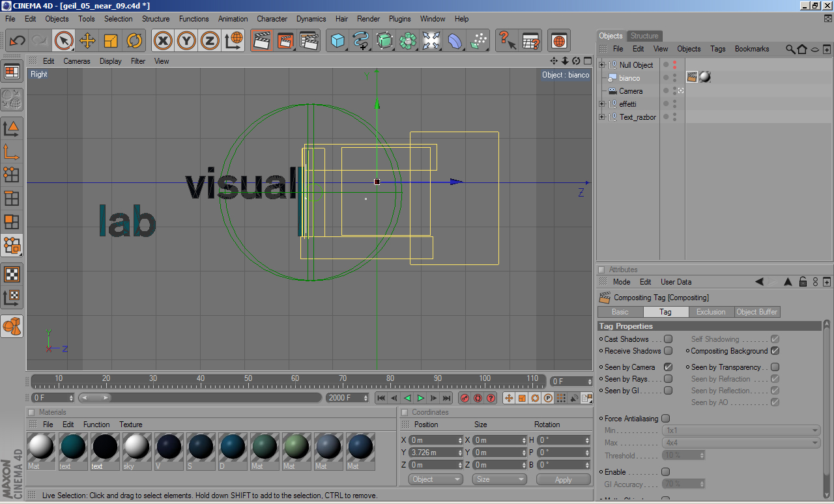
Task: Open the Render menu
Action: click(x=368, y=19)
